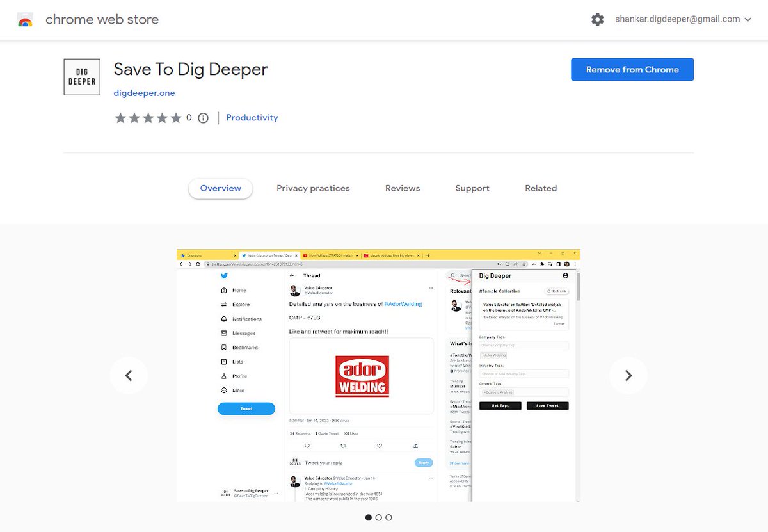Open the settings gear icon

pos(597,19)
